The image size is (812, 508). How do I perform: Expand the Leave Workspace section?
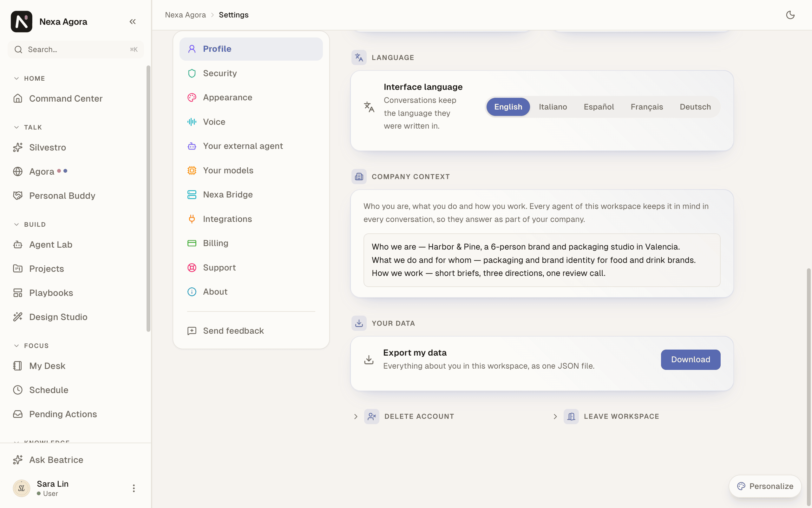pyautogui.click(x=606, y=417)
